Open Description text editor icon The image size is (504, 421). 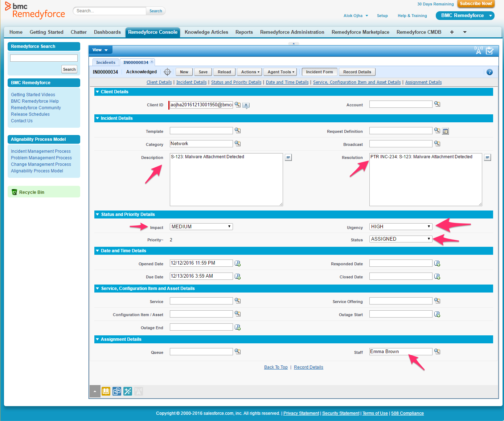(288, 158)
